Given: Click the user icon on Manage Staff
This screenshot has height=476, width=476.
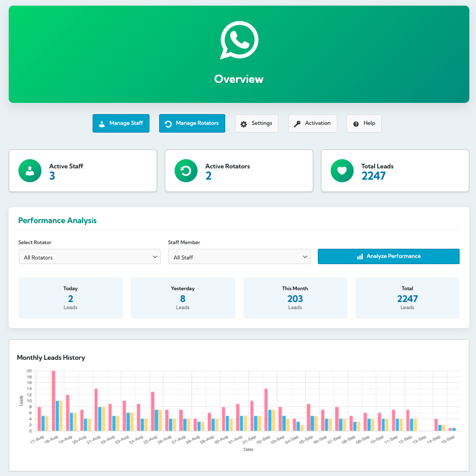Looking at the screenshot, I should 102,124.
